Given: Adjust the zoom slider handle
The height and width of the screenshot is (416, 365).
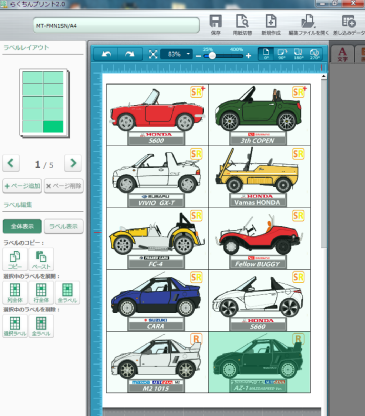Looking at the screenshot, I should click(212, 56).
